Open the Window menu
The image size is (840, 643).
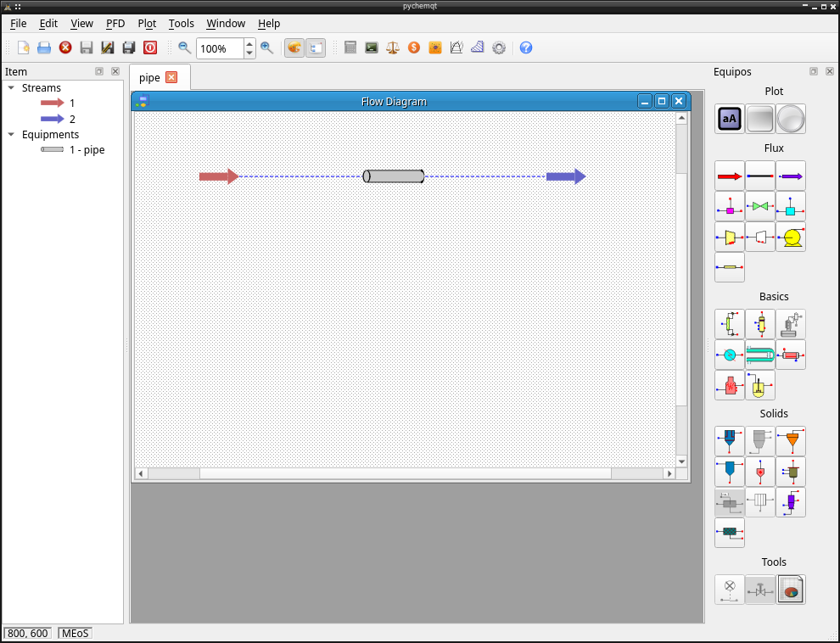click(226, 24)
